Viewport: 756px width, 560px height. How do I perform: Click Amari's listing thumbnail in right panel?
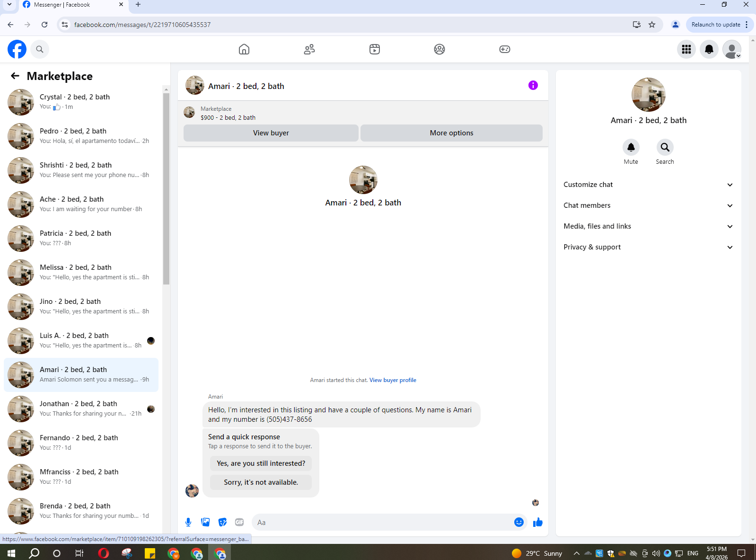point(649,95)
